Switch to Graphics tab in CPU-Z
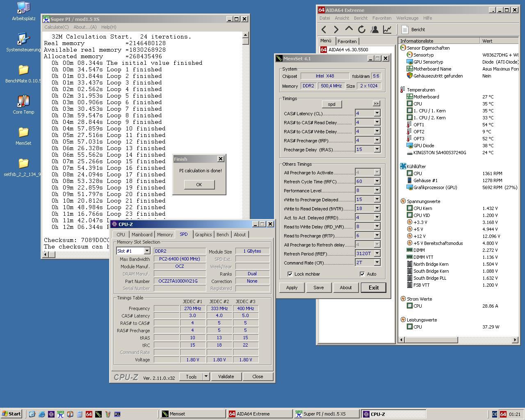 203,235
